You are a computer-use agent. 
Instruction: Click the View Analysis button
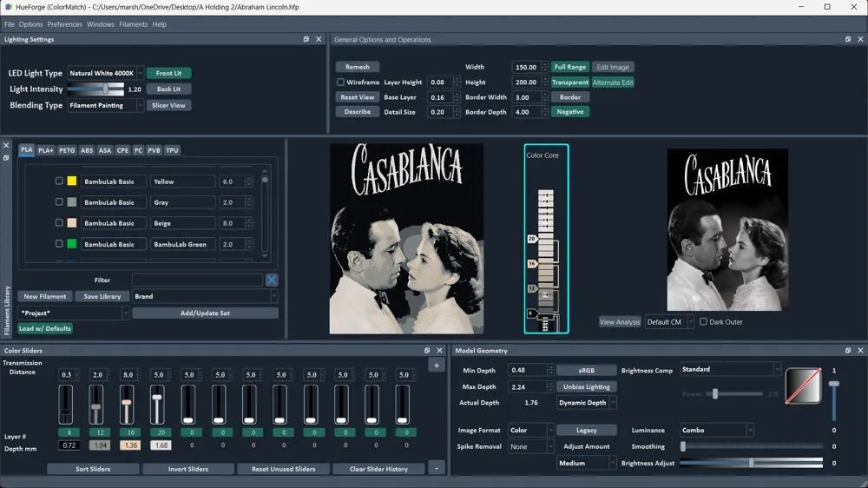pos(620,322)
